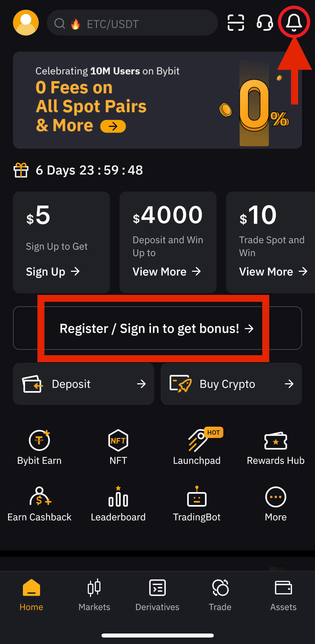Open Launchpad with HOT badge

coord(197,447)
